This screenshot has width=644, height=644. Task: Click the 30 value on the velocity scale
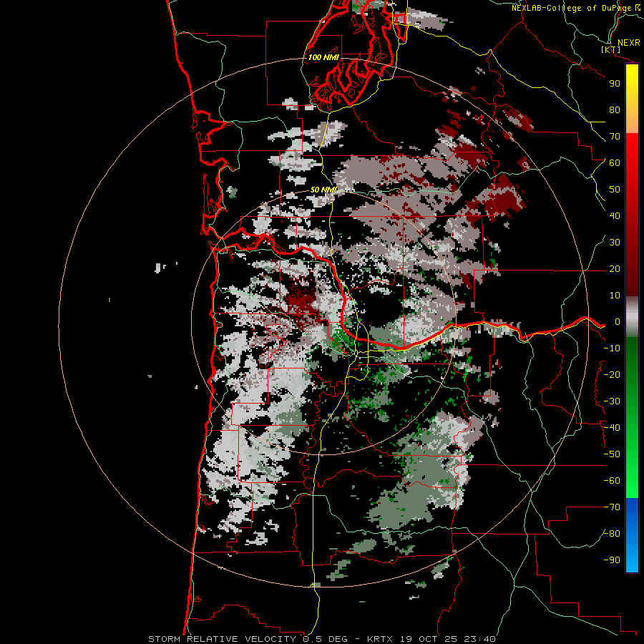pyautogui.click(x=615, y=243)
